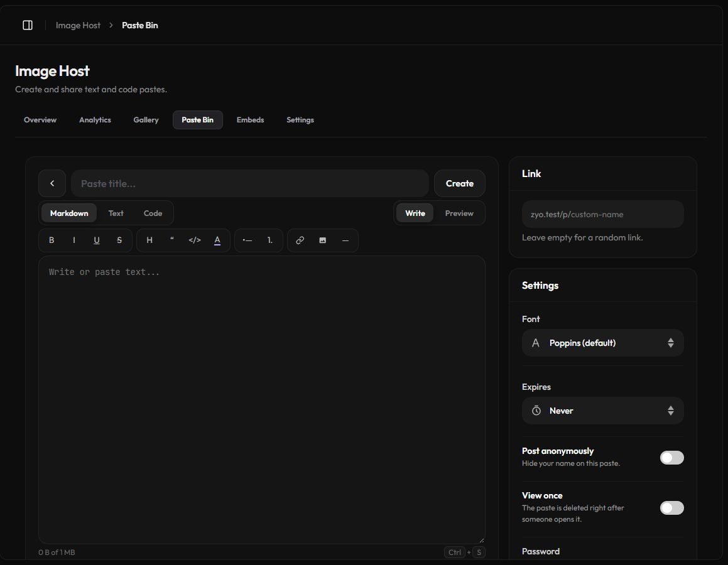
Task: Click the S key hint
Action: pyautogui.click(x=479, y=552)
